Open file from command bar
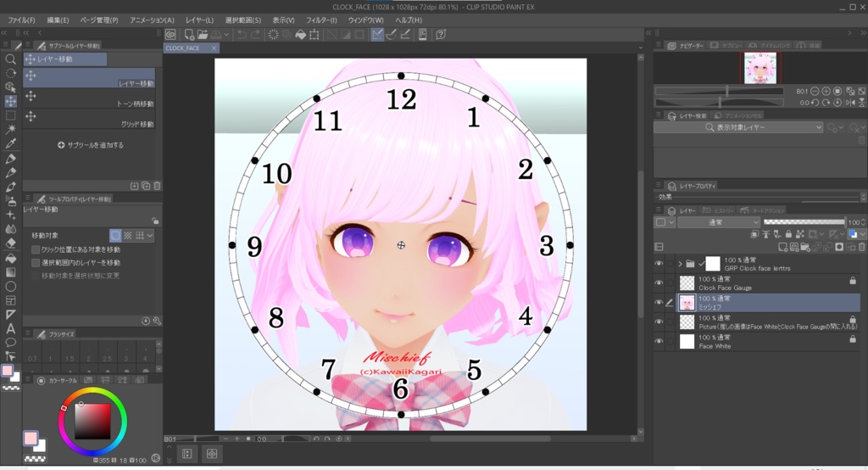This screenshot has height=470, width=868. [x=203, y=35]
